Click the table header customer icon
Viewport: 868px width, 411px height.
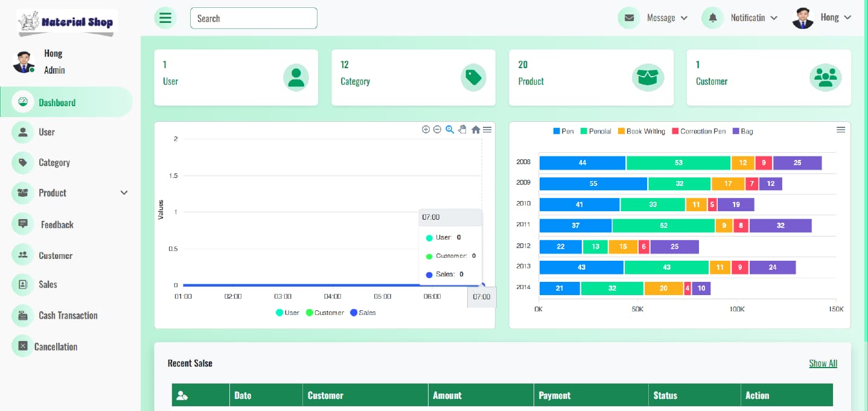coord(182,395)
